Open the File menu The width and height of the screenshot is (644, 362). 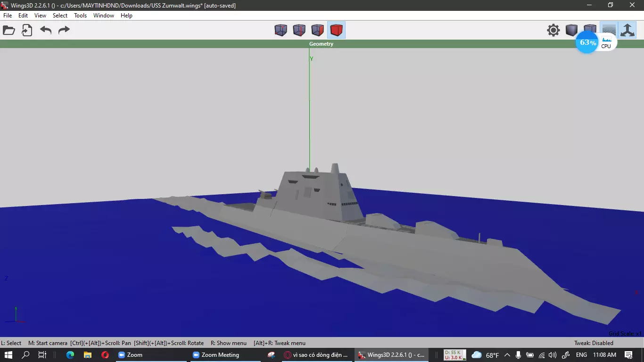point(8,16)
